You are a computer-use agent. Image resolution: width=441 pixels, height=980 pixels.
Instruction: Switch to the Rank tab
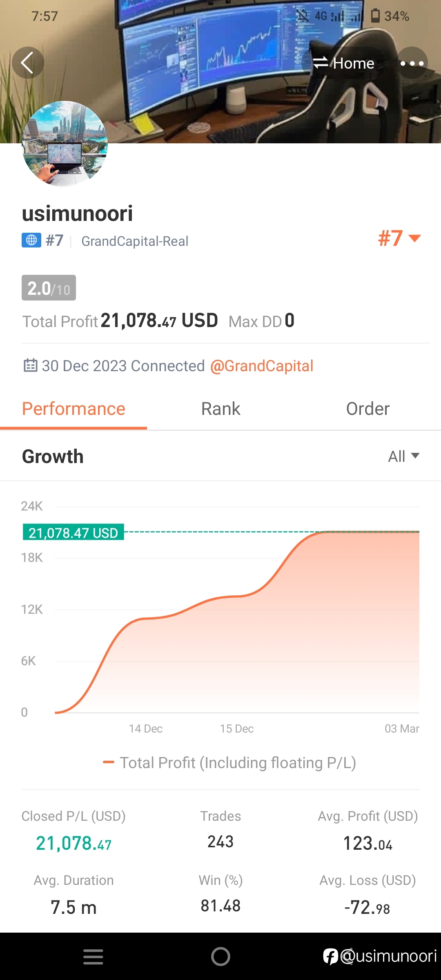coord(220,409)
